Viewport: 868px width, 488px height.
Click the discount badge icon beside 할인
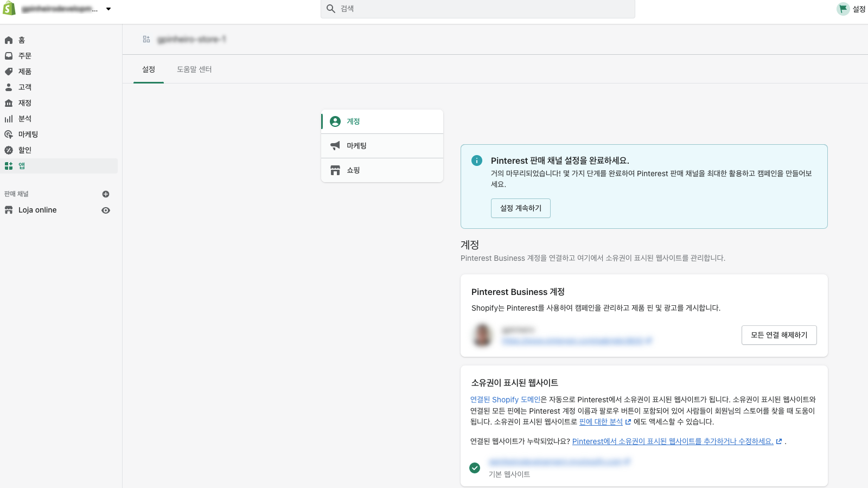coord(9,150)
